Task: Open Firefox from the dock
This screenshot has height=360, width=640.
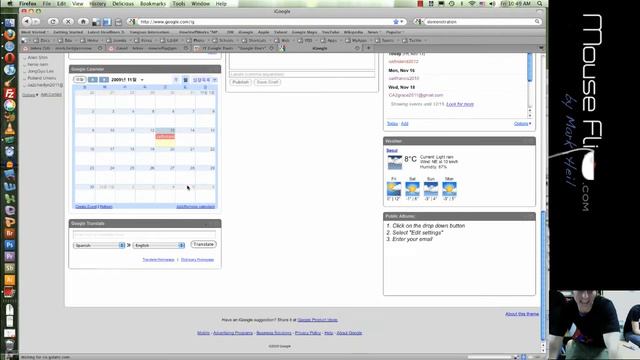Action: pos(10,35)
